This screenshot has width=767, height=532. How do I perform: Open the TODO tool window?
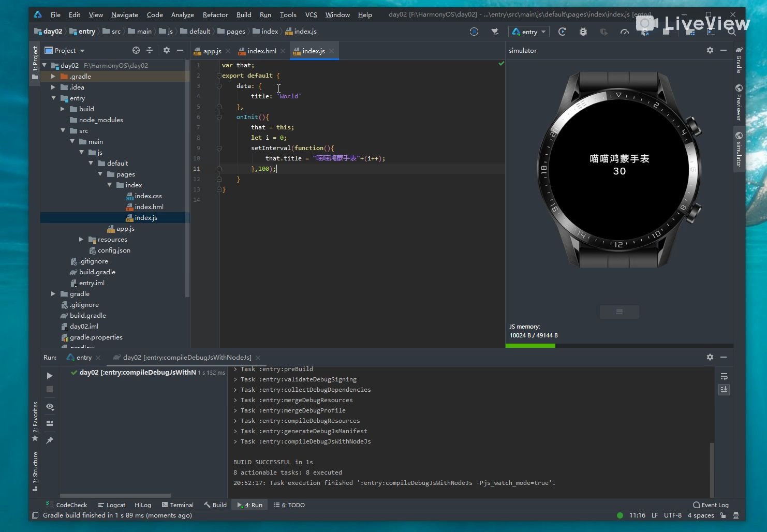289,505
